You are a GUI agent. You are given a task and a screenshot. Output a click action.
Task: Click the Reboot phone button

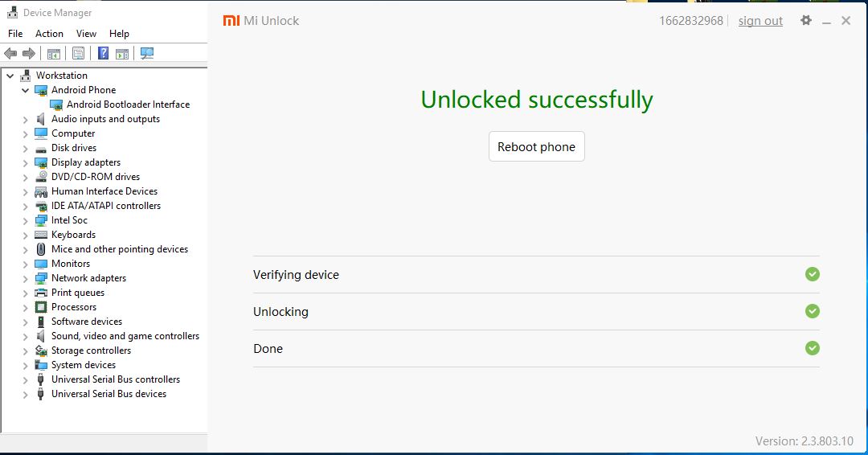click(x=536, y=146)
